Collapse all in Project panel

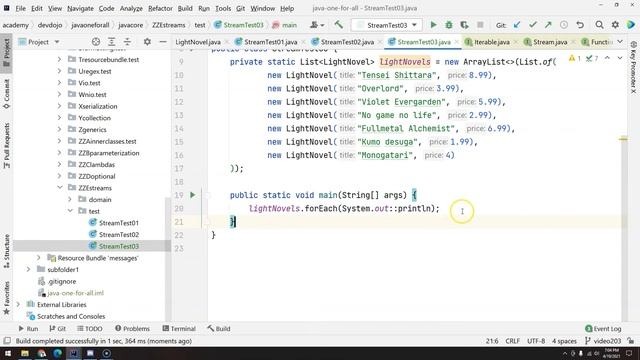(x=127, y=42)
